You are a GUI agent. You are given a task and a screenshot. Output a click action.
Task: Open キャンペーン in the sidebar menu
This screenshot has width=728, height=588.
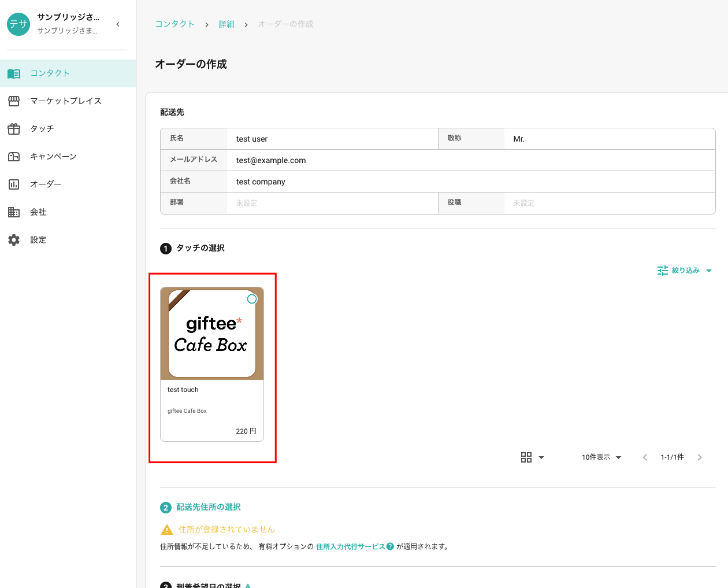pos(68,157)
